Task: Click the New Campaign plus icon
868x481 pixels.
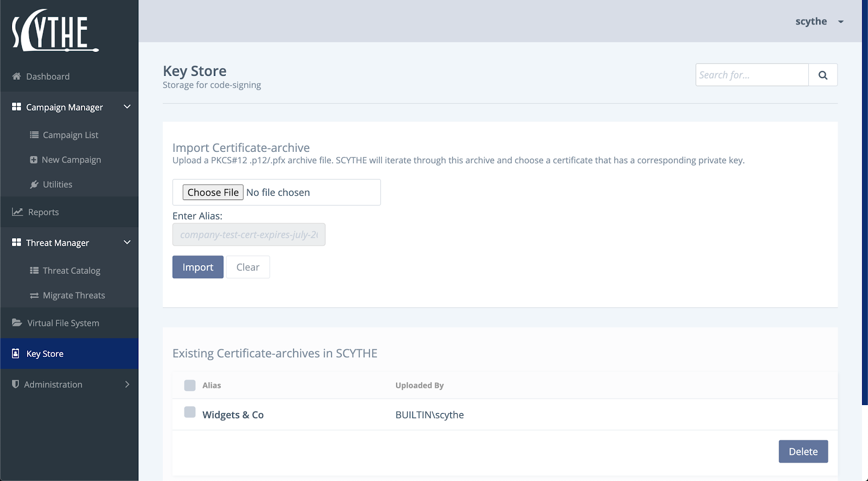Action: 34,159
